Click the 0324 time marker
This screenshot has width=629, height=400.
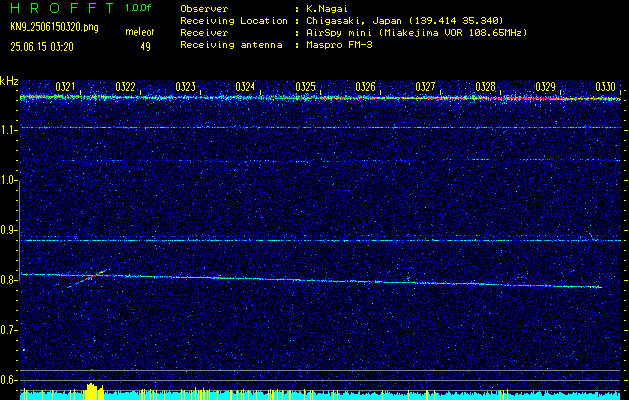coord(245,87)
